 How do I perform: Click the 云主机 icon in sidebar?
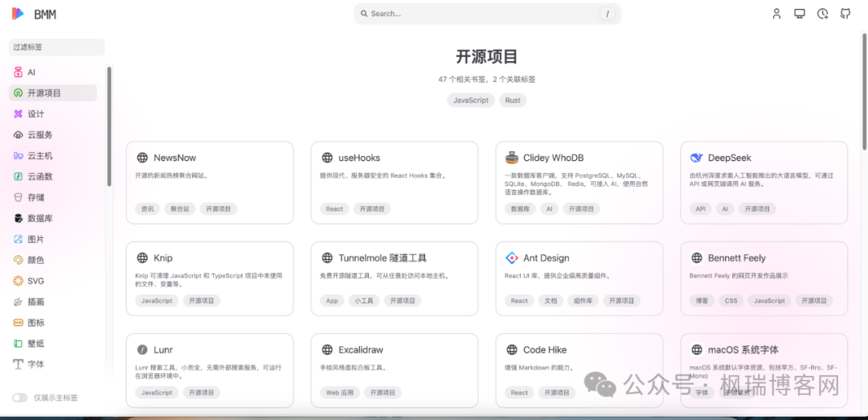[18, 156]
